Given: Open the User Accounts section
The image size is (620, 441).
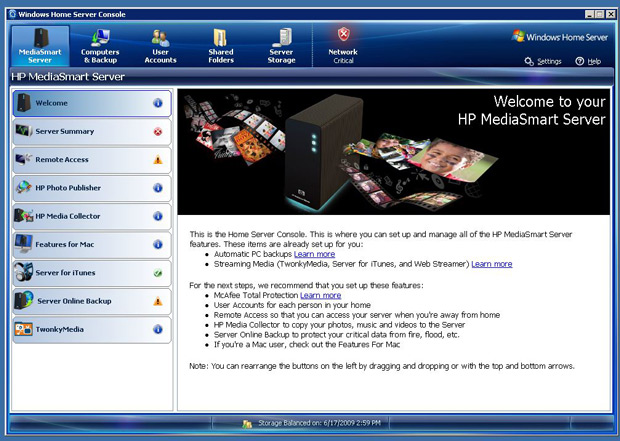Looking at the screenshot, I should coord(160,46).
